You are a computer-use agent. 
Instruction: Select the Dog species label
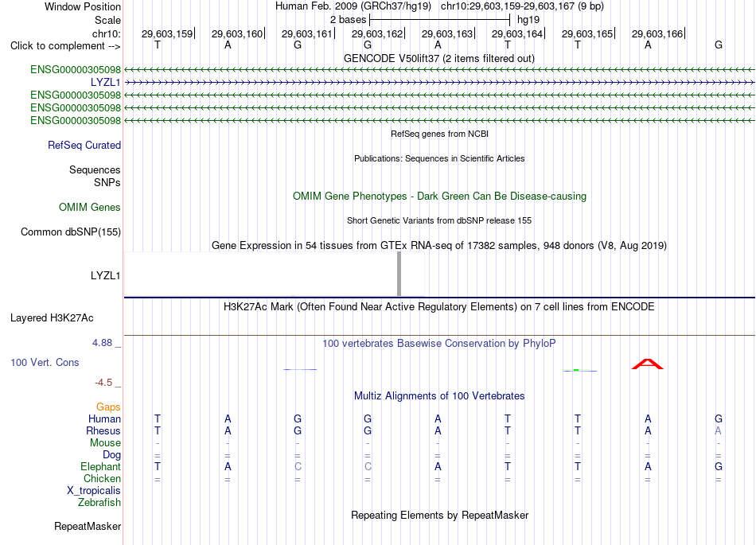tap(111, 455)
